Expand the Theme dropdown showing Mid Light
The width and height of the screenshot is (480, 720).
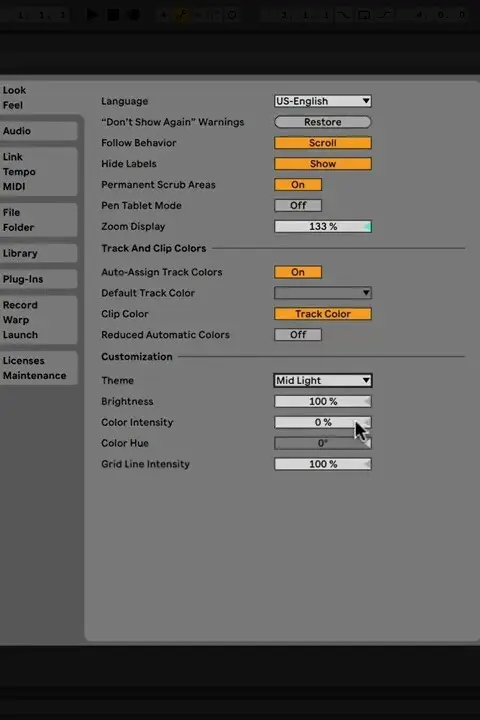point(323,380)
